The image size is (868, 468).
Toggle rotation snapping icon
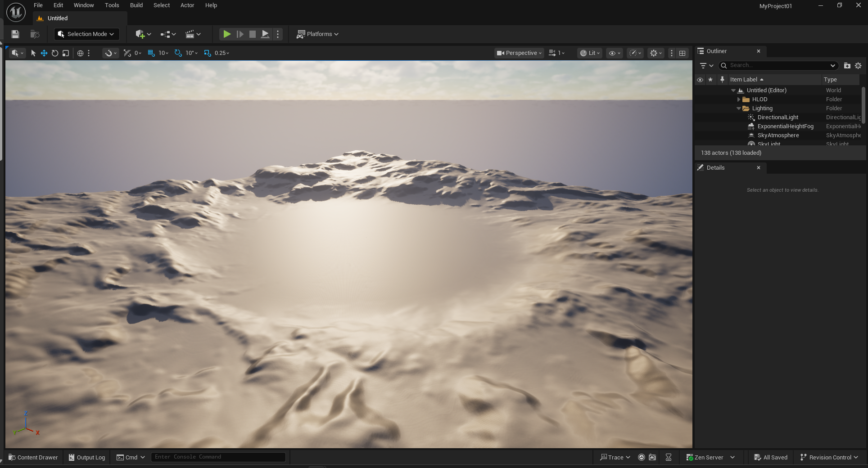(178, 53)
